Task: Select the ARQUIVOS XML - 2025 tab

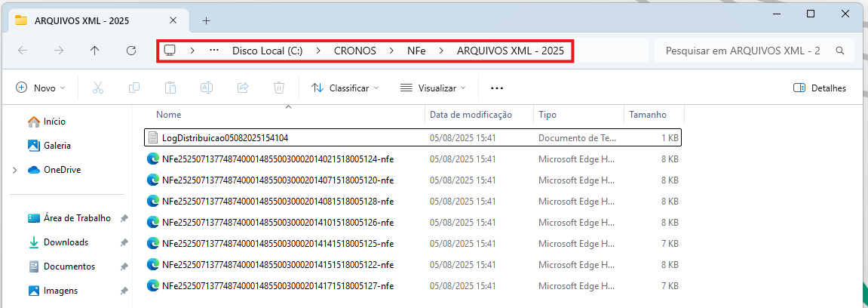Action: [97, 20]
